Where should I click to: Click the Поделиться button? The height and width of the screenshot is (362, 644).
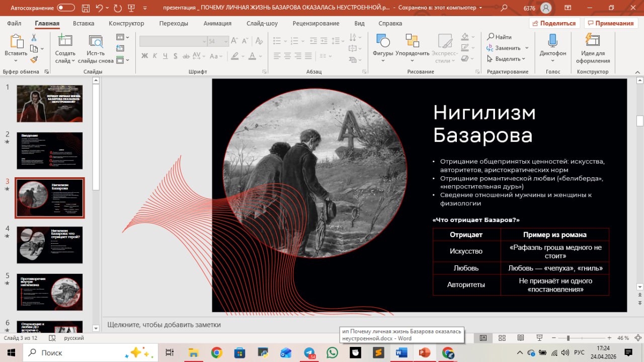(554, 23)
